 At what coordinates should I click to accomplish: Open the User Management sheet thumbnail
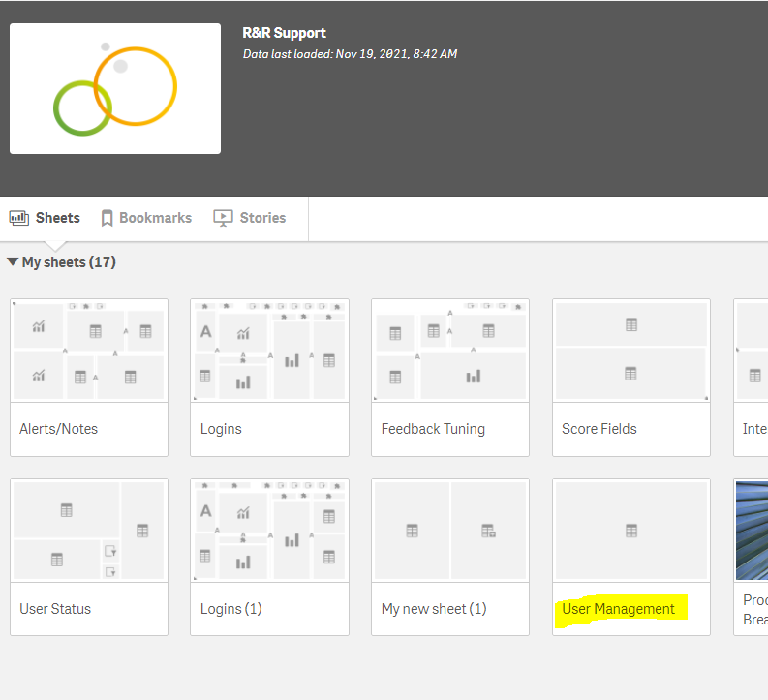pos(631,531)
